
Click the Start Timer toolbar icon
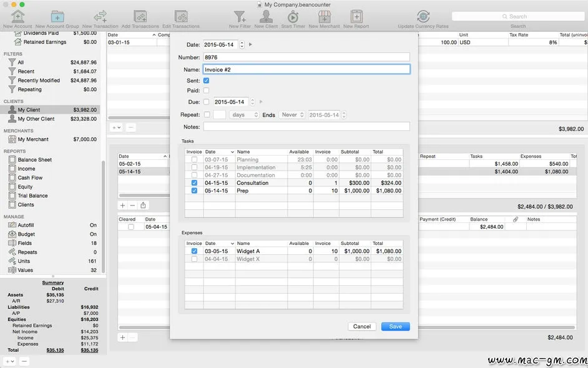click(293, 16)
